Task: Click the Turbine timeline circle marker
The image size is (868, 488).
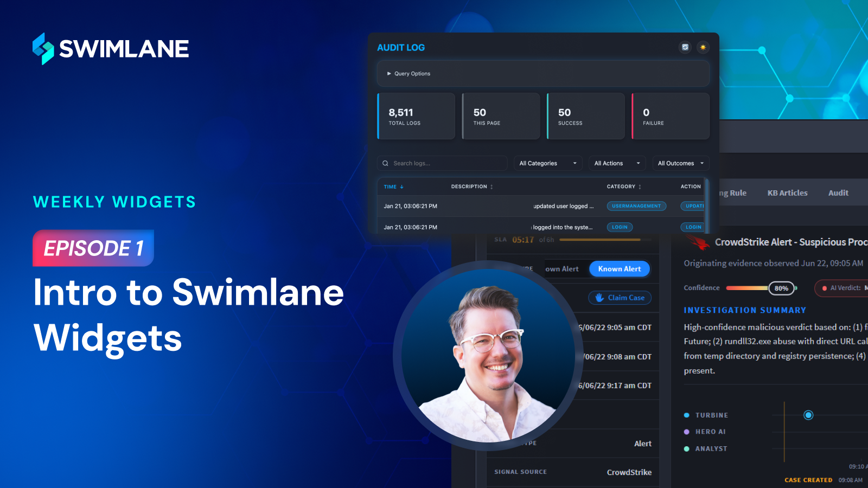Action: pos(808,415)
